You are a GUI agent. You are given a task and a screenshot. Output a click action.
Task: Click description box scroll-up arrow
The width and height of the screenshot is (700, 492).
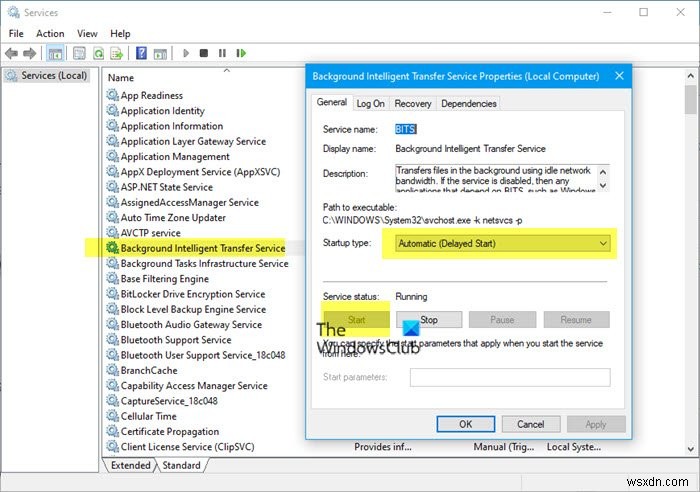tap(603, 172)
